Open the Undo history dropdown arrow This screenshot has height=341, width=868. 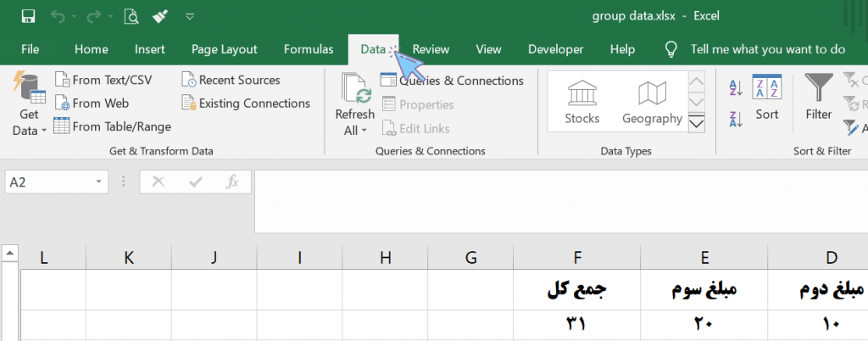75,17
